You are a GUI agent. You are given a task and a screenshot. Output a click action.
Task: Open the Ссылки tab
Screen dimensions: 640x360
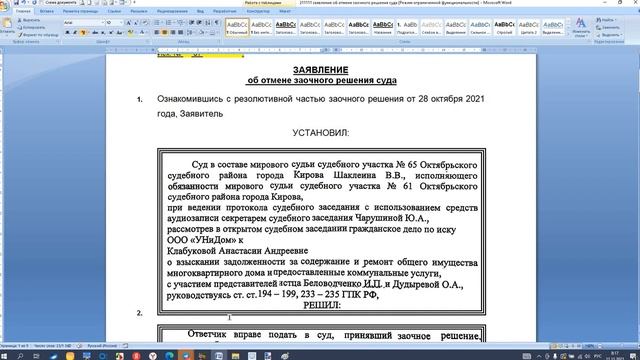tap(114, 11)
